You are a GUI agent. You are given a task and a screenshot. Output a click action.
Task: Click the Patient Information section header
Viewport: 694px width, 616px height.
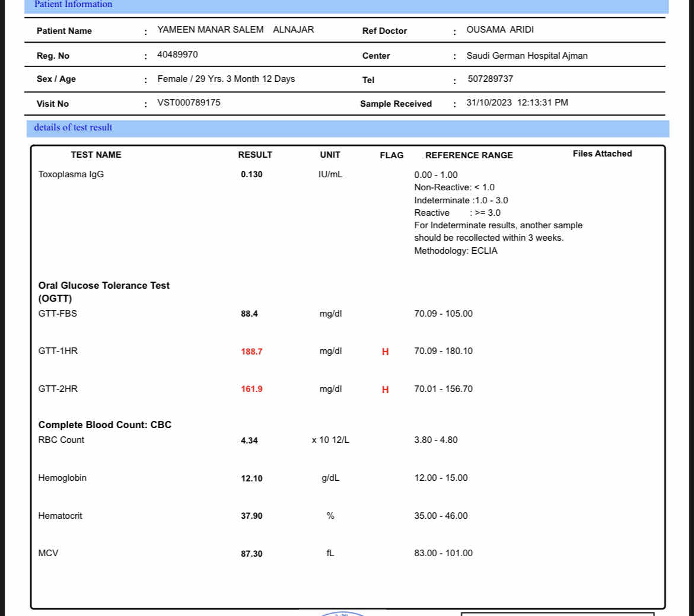coord(73,5)
